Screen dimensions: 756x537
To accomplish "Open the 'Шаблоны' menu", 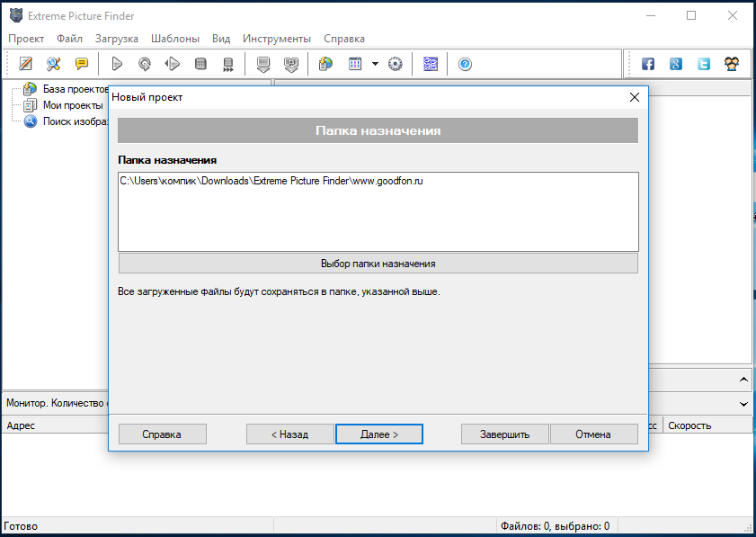I will (x=175, y=39).
